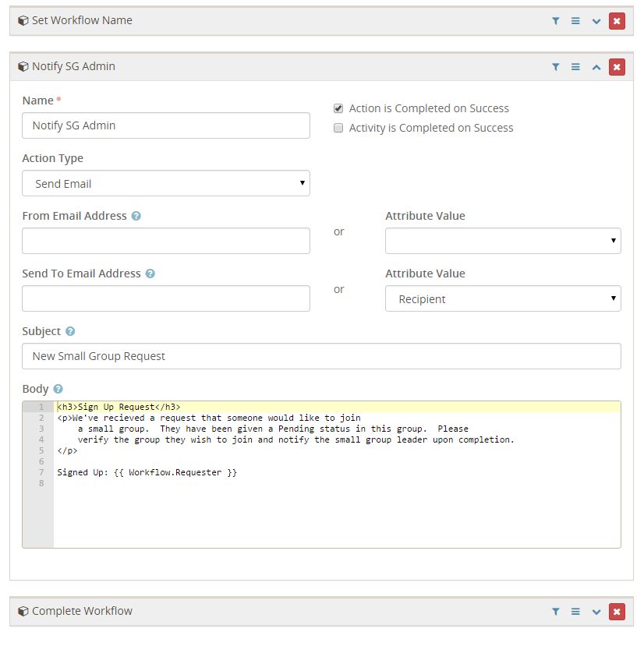Open the Action Type dropdown
The height and width of the screenshot is (646, 644).
[x=166, y=183]
